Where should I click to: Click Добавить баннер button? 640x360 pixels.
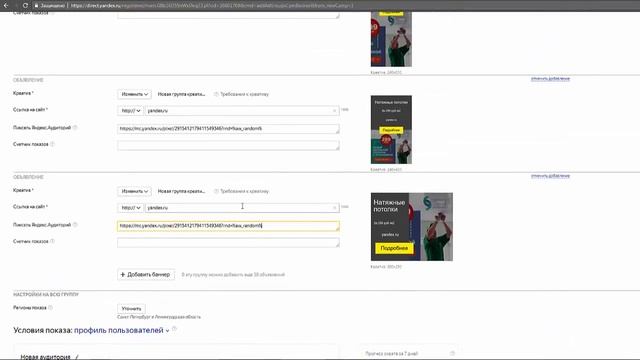[146, 275]
